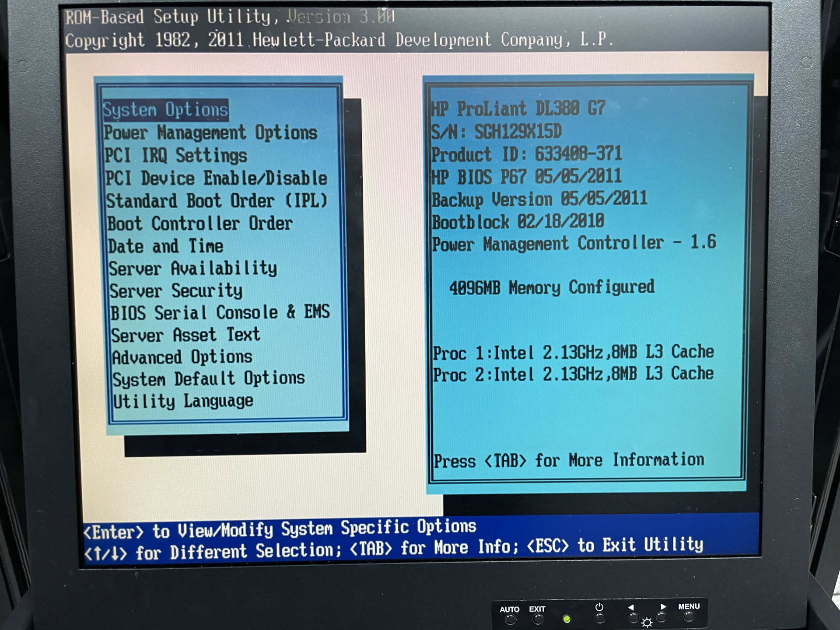Select Server Asset Text
This screenshot has width=840, height=630.
(x=185, y=336)
